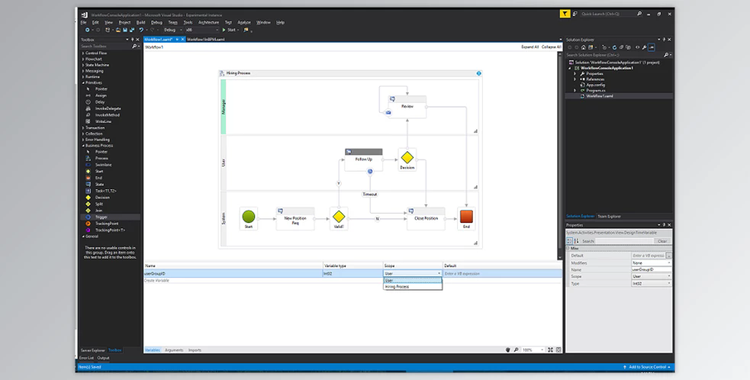Open the Architecture menu

208,22
